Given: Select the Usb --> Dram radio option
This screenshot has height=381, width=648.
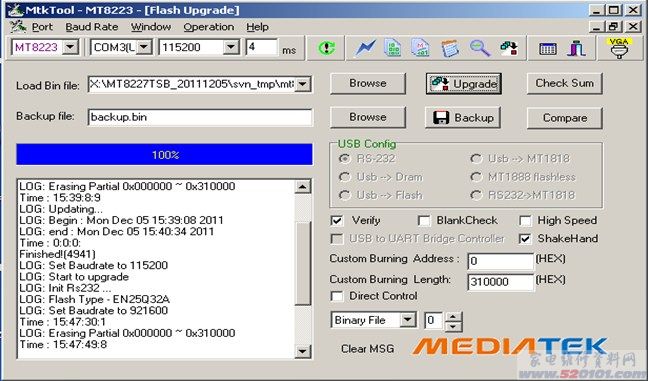Looking at the screenshot, I should pyautogui.click(x=344, y=177).
